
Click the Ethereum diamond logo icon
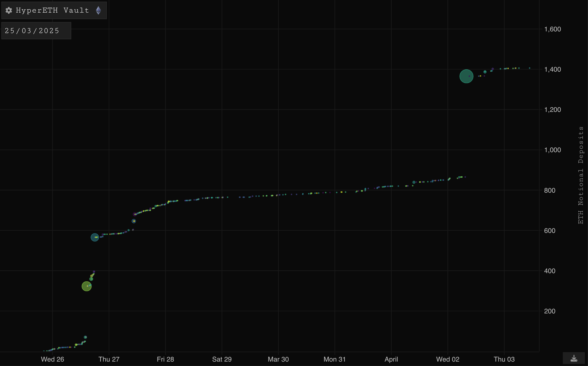click(98, 10)
